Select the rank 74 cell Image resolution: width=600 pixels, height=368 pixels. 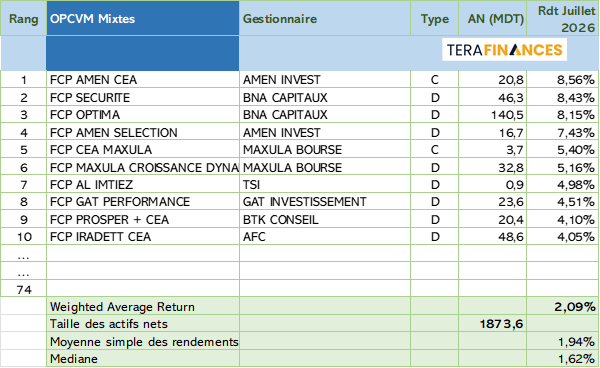[x=23, y=290]
